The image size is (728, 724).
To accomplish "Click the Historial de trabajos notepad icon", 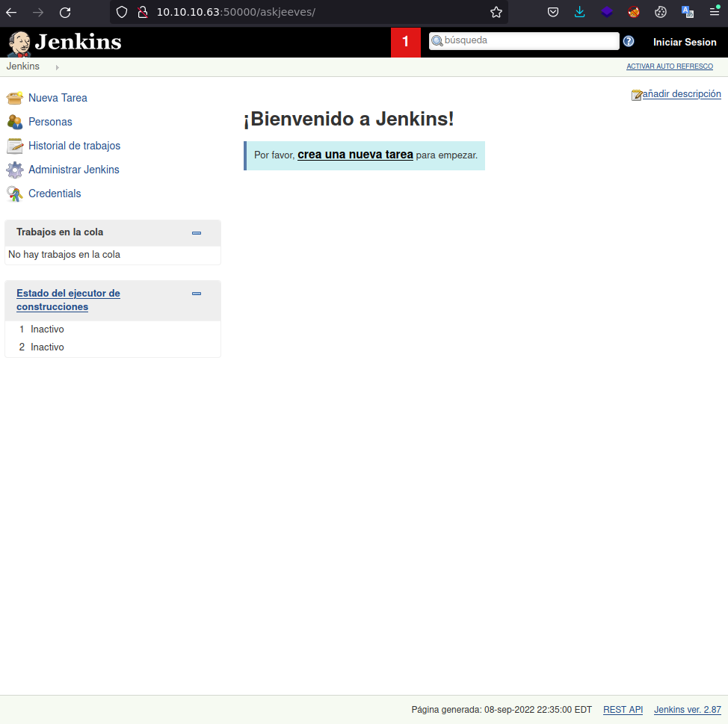I will [x=15, y=146].
